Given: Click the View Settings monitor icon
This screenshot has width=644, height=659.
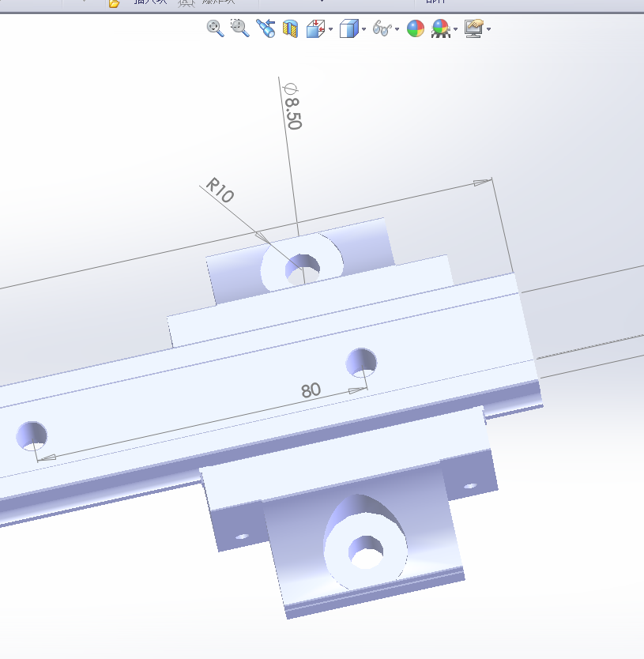Looking at the screenshot, I should 473,30.
